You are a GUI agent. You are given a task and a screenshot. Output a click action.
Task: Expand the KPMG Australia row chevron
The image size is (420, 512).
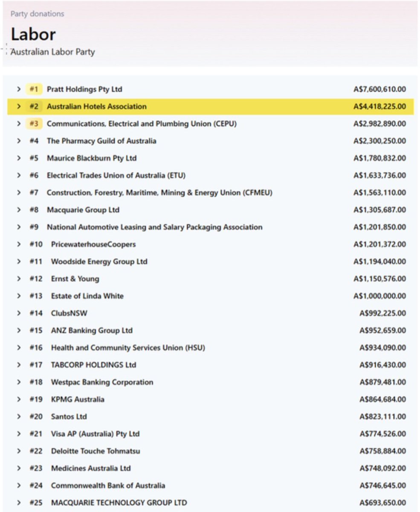pyautogui.click(x=19, y=399)
